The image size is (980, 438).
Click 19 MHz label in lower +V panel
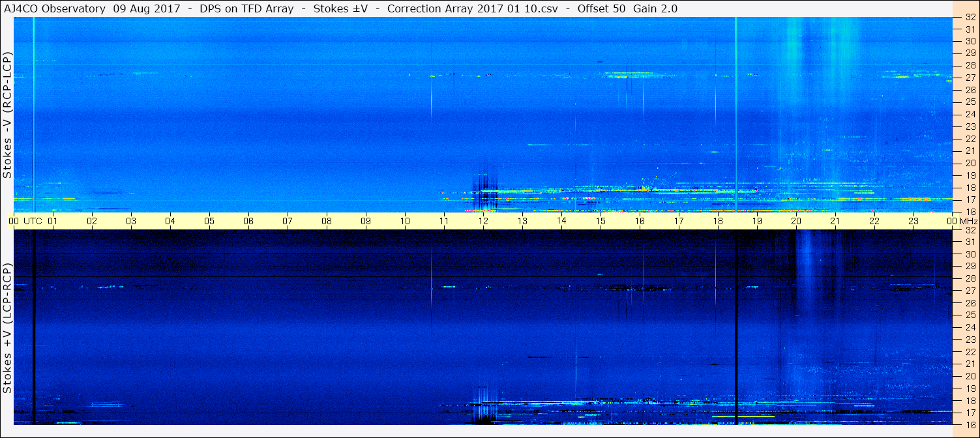click(x=970, y=388)
